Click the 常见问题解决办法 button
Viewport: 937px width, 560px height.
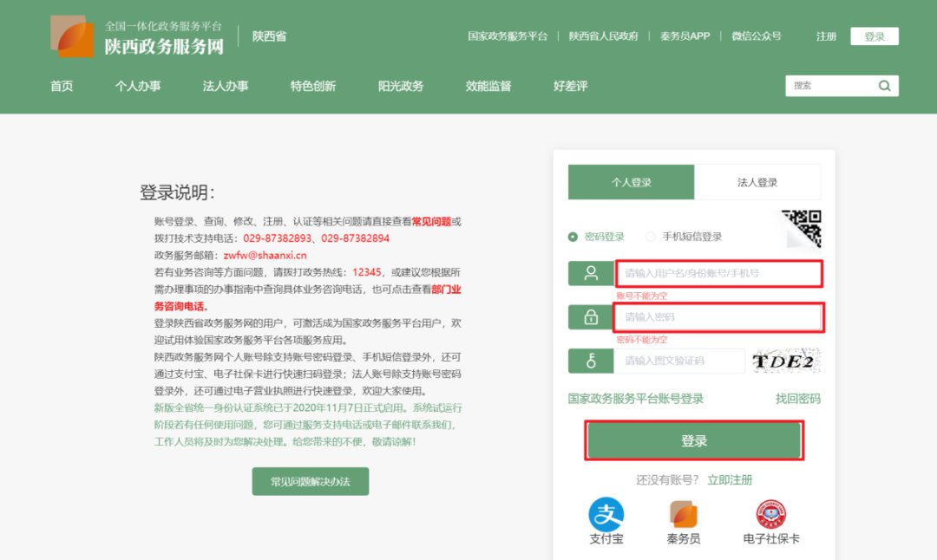coord(311,481)
